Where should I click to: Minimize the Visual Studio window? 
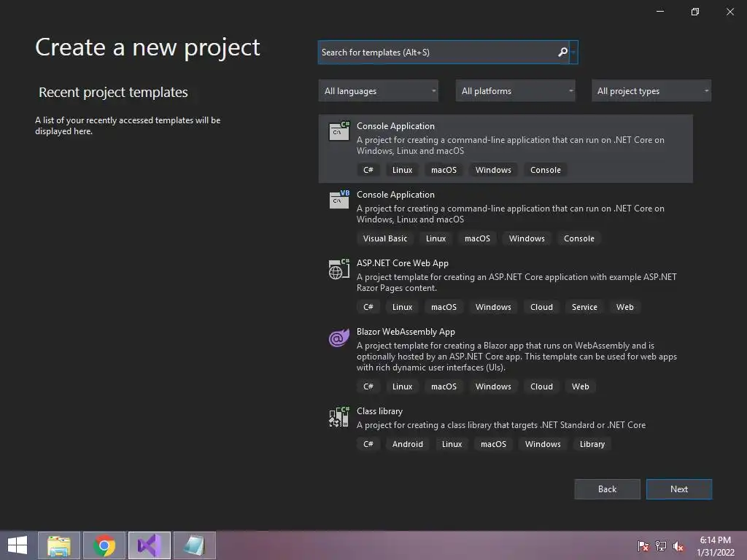point(659,12)
